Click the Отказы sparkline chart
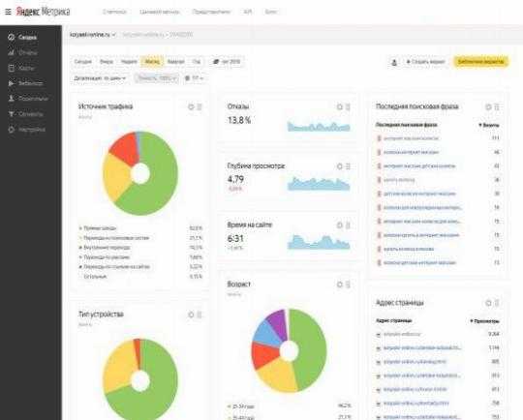This screenshot has height=420, width=523. [x=319, y=127]
